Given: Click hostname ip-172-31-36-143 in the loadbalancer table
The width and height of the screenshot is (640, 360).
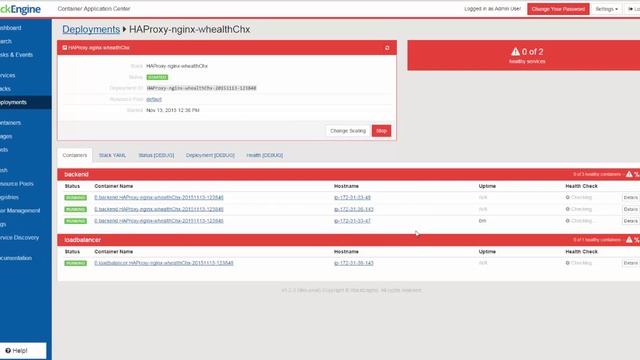Looking at the screenshot, I should (x=353, y=263).
